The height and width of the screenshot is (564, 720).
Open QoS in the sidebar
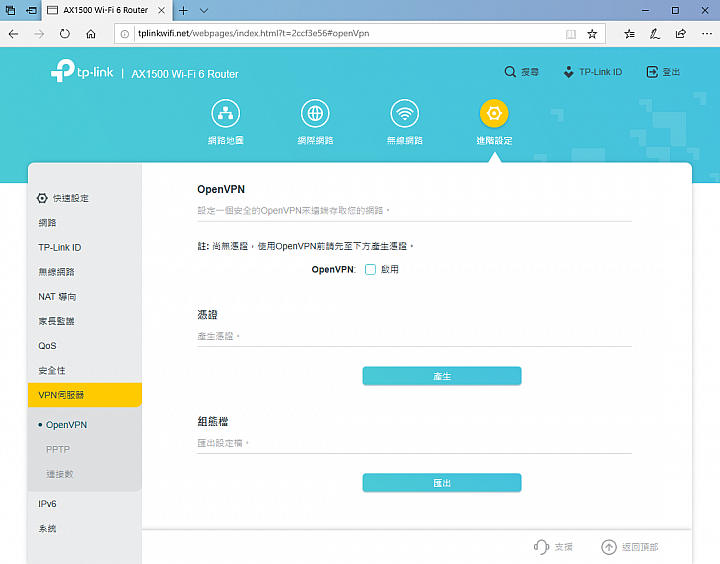pyautogui.click(x=47, y=346)
